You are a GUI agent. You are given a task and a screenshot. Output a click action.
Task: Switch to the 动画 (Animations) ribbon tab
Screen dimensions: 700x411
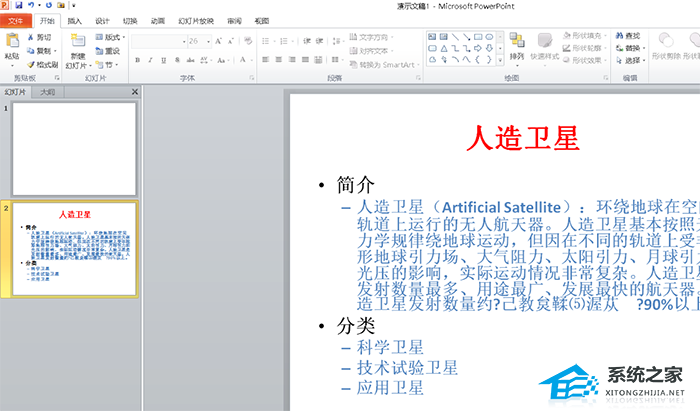pos(158,21)
